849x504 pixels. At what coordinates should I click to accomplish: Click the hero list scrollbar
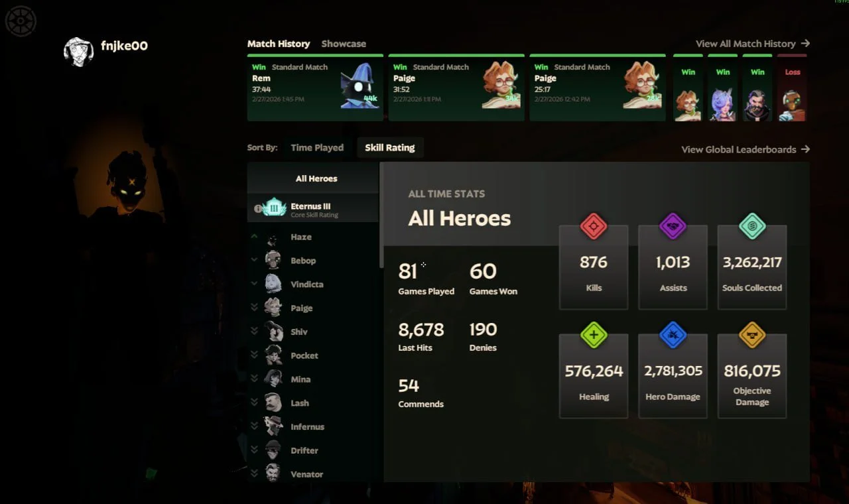point(381,216)
